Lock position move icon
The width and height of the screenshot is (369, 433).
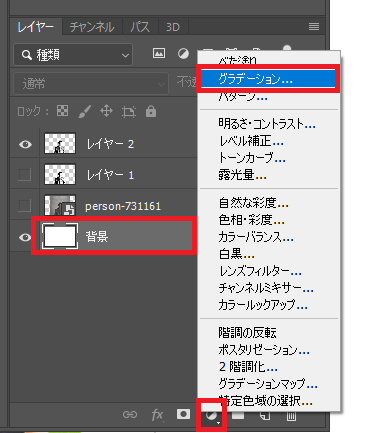pyautogui.click(x=106, y=111)
